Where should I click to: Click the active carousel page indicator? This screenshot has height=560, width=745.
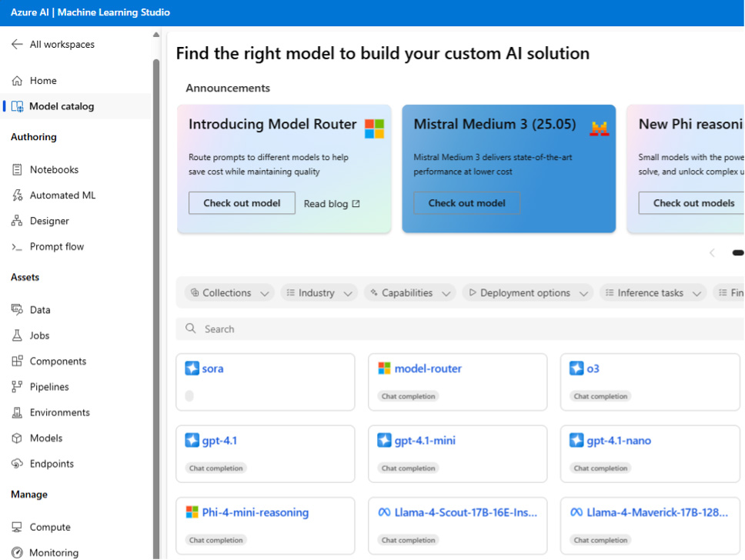click(738, 252)
